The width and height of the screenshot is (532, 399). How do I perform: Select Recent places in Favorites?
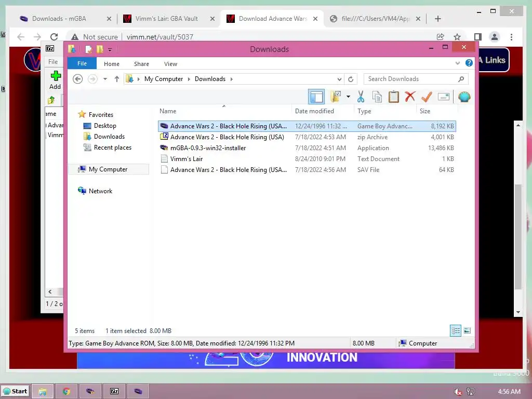(x=113, y=147)
